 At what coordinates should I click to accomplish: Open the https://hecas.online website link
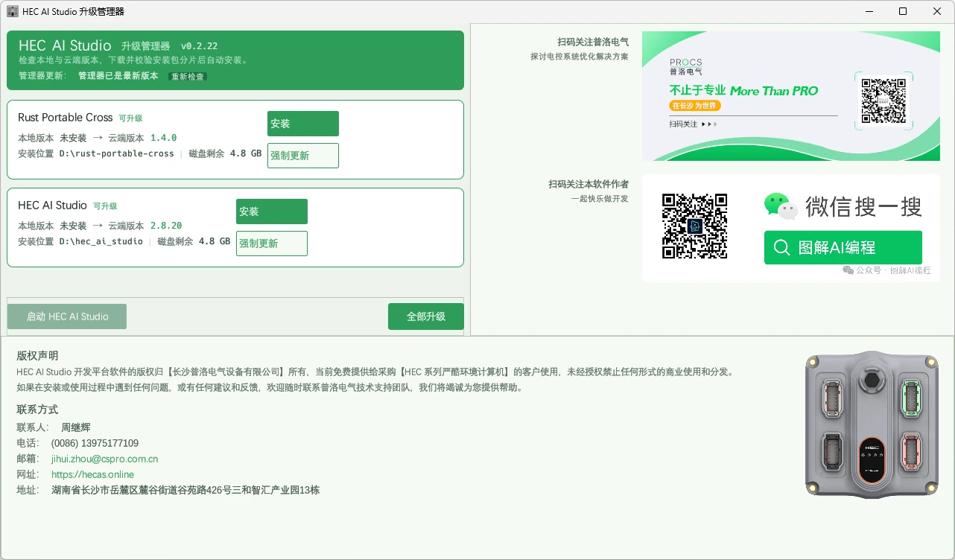tap(92, 474)
